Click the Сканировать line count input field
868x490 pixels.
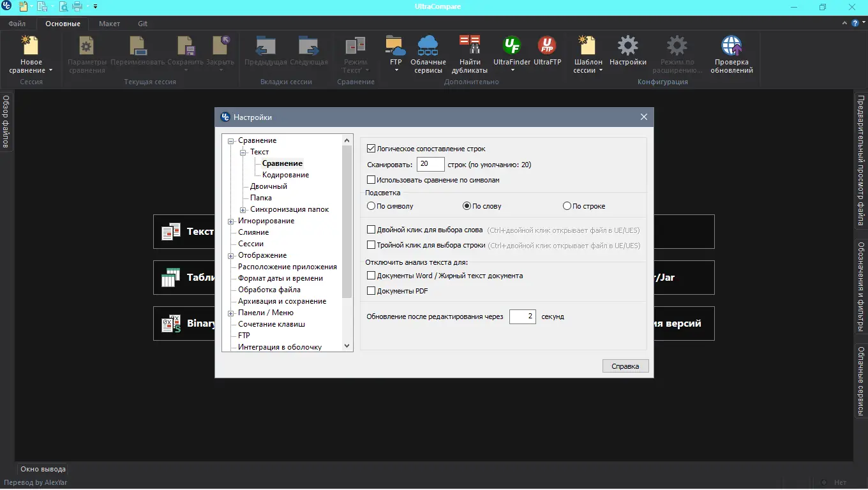click(x=431, y=165)
